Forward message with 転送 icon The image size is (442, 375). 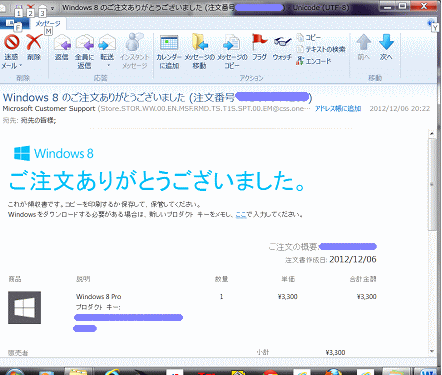(107, 42)
